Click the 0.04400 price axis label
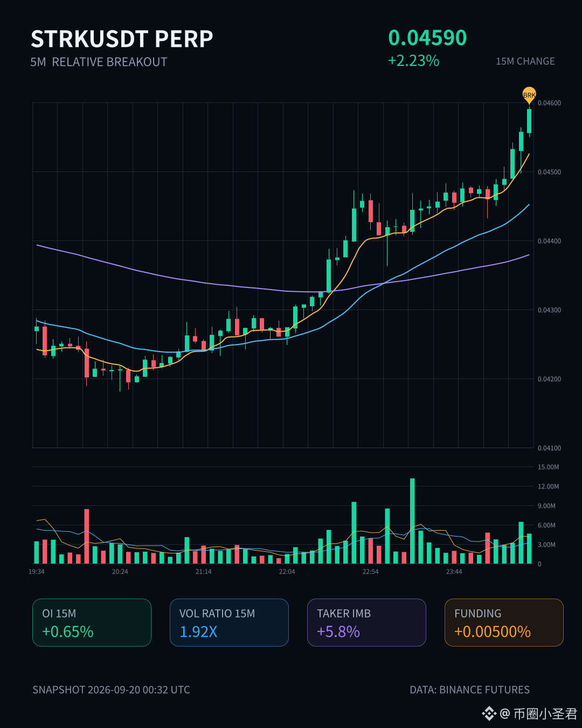 [549, 241]
